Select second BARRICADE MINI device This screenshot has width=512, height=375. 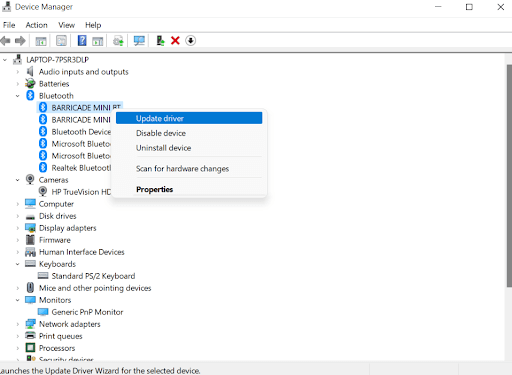tap(81, 120)
